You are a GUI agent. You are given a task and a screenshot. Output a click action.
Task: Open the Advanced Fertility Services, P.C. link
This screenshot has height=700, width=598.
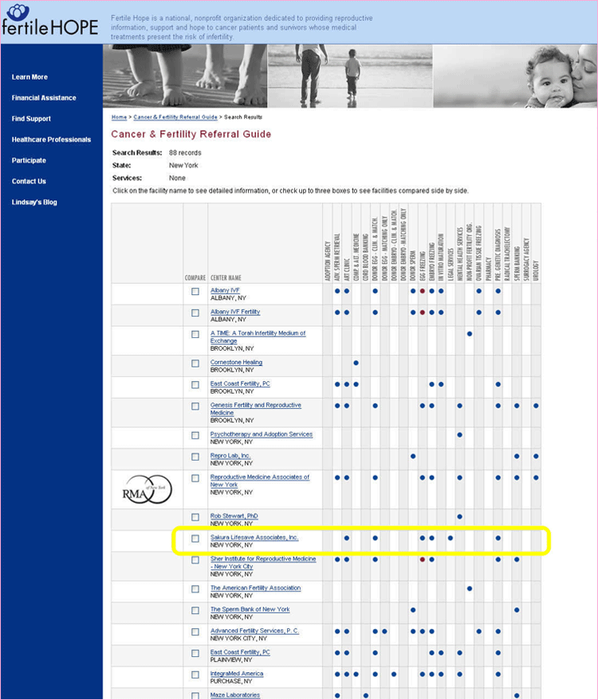[x=255, y=631]
